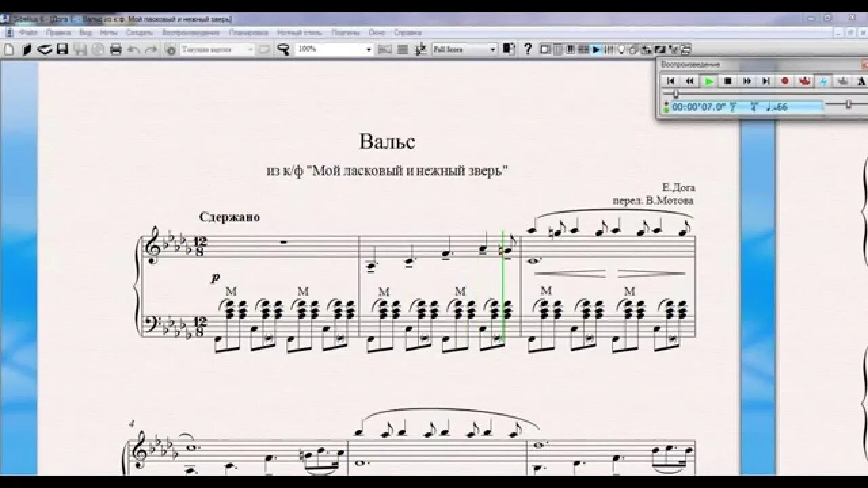The height and width of the screenshot is (488, 868).
Task: Toggle the Mixer window
Action: coord(609,49)
